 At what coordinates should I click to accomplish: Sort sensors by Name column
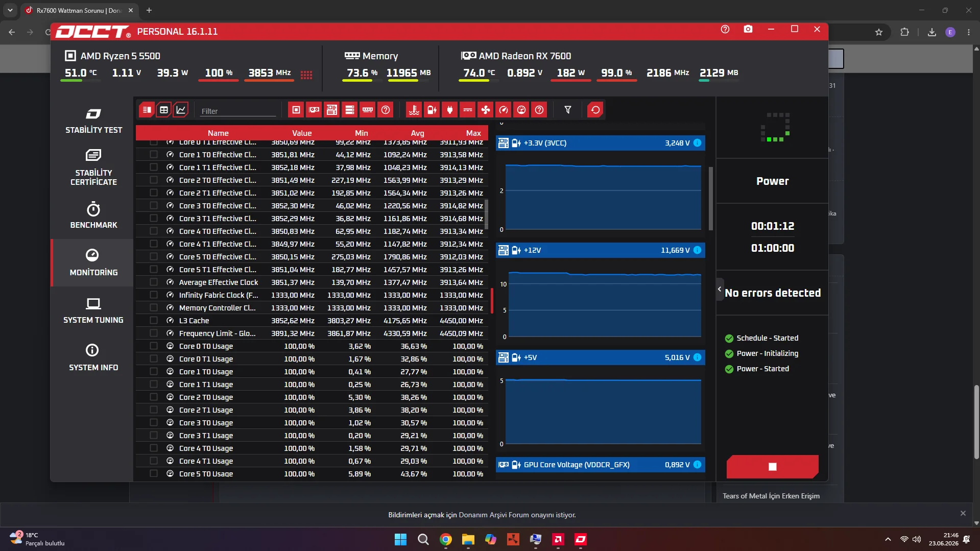point(218,133)
